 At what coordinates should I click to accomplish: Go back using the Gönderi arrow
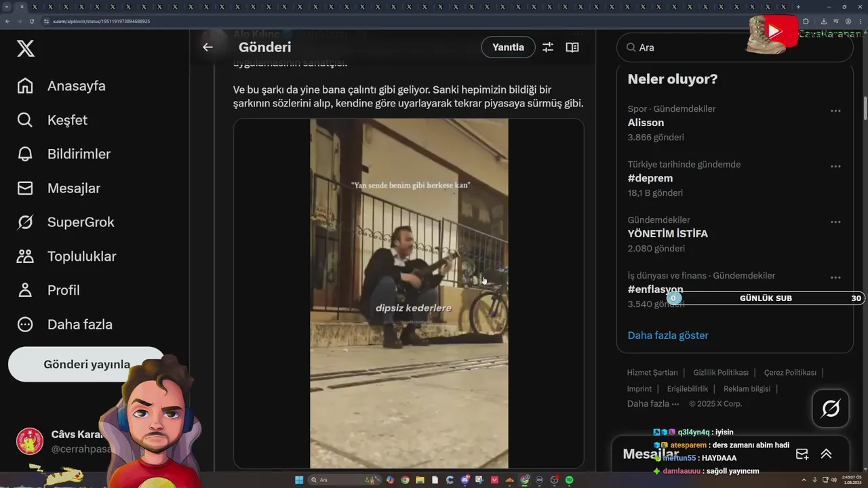208,47
